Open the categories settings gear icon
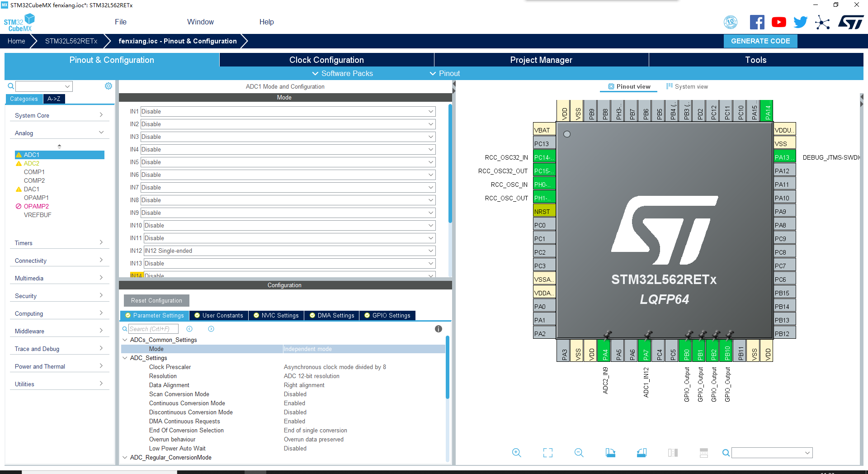868x474 pixels. (108, 86)
